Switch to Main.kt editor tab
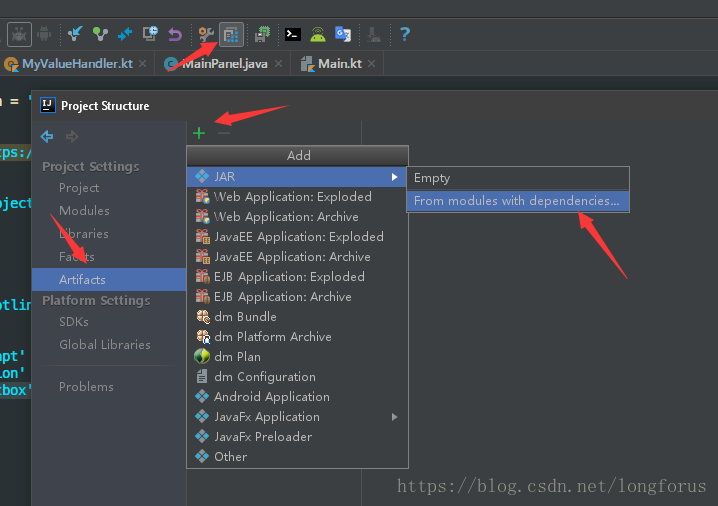The image size is (718, 506). pyautogui.click(x=340, y=64)
